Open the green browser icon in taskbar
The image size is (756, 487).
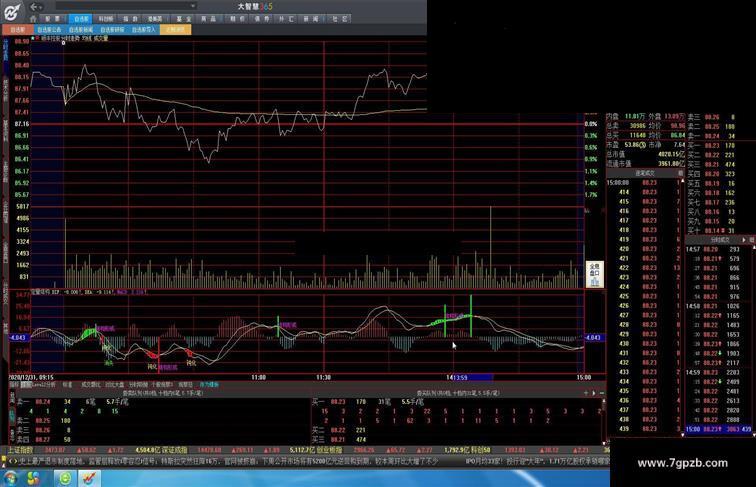(65, 478)
